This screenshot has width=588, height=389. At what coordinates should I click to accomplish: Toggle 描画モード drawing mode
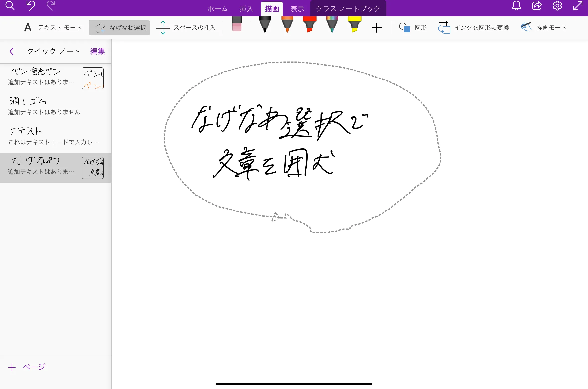pos(543,27)
